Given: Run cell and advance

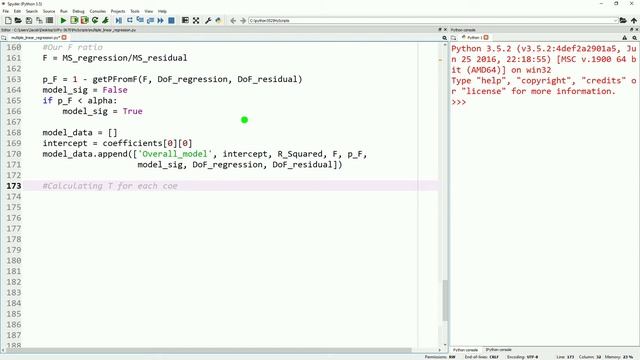Looking at the screenshot, I should click(x=84, y=20).
